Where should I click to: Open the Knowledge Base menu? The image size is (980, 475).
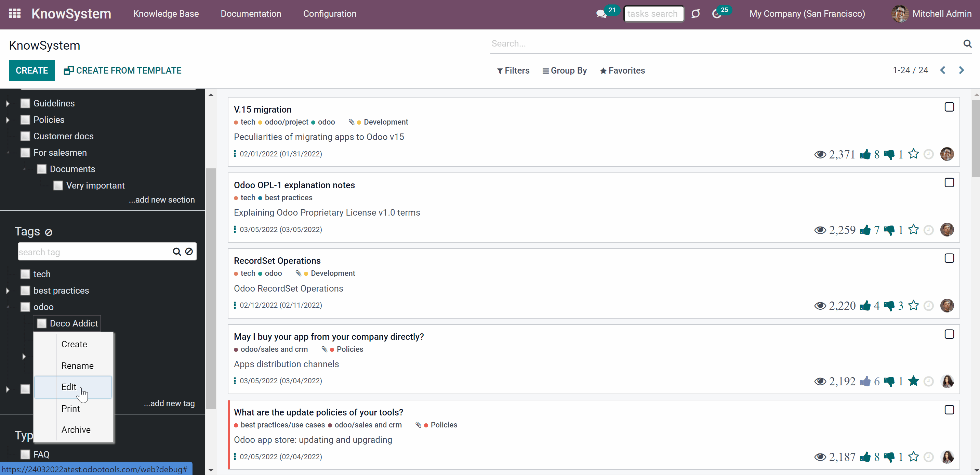[166, 14]
